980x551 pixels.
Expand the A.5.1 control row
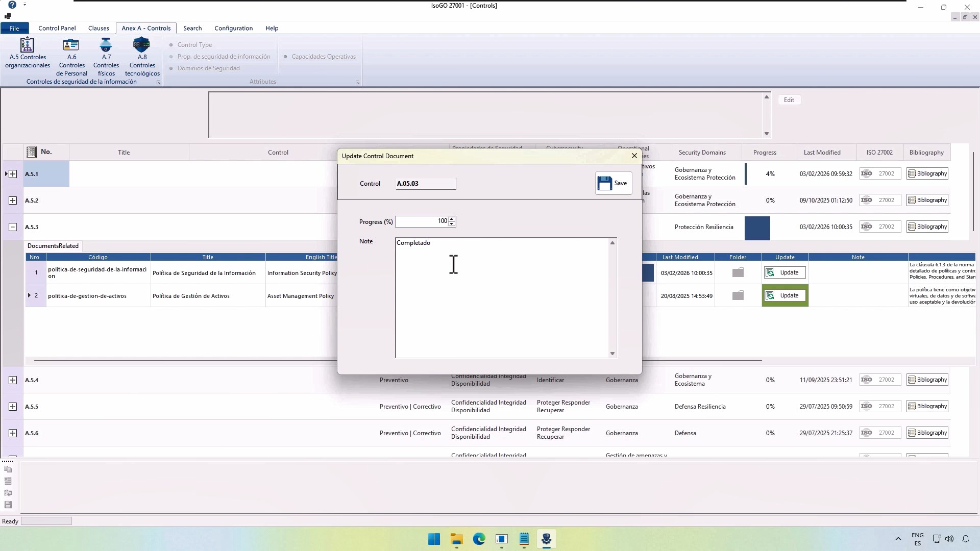pos(13,174)
